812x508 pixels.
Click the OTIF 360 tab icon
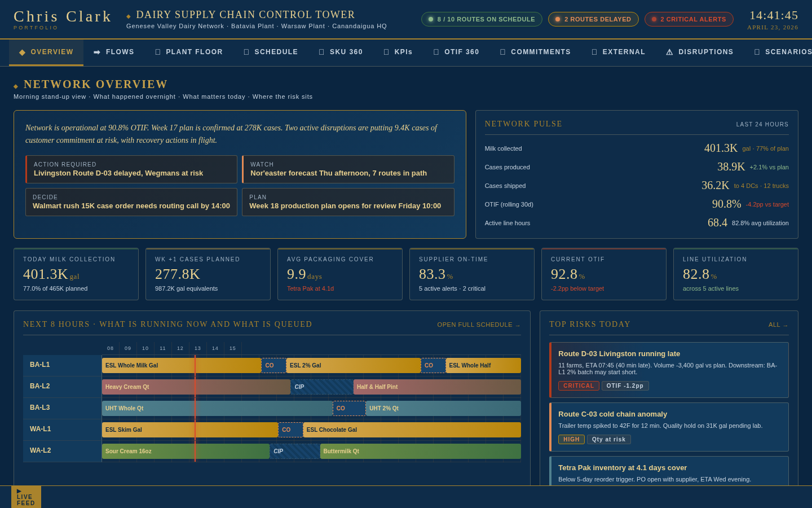pyautogui.click(x=436, y=52)
